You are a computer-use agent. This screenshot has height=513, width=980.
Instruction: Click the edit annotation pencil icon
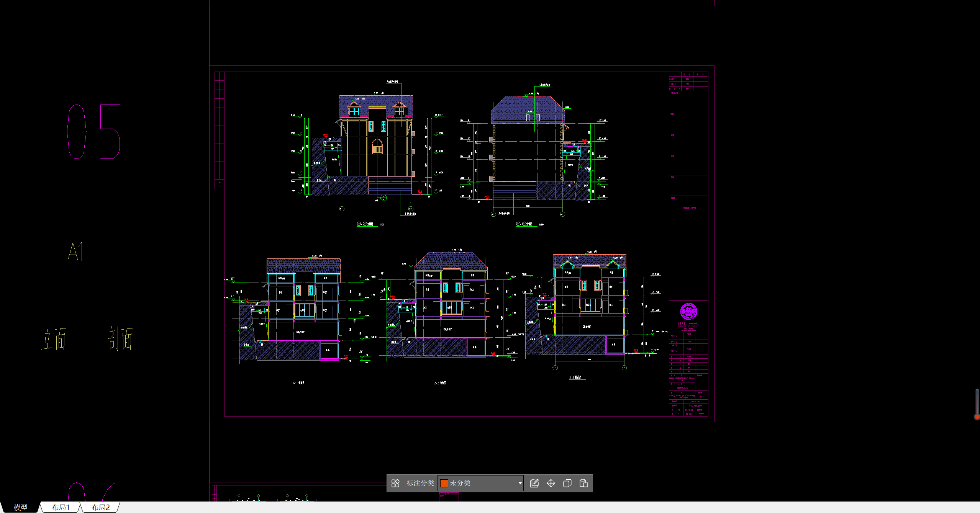click(534, 483)
